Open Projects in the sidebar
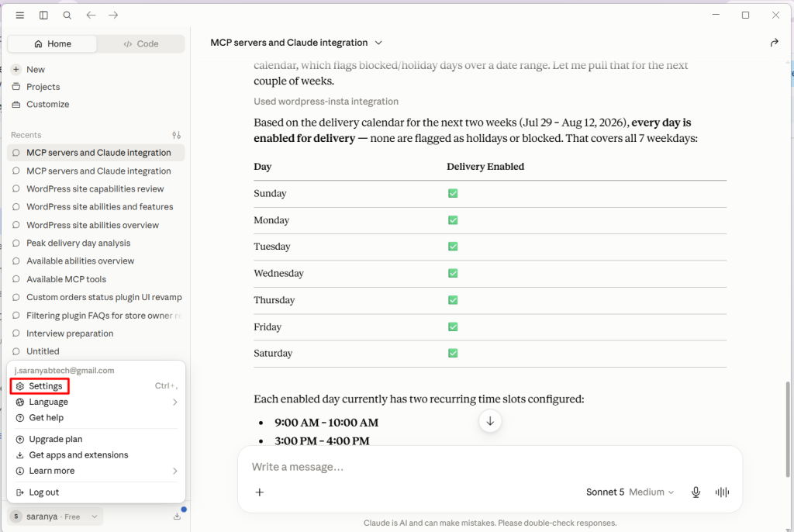The image size is (794, 532). (x=96, y=87)
